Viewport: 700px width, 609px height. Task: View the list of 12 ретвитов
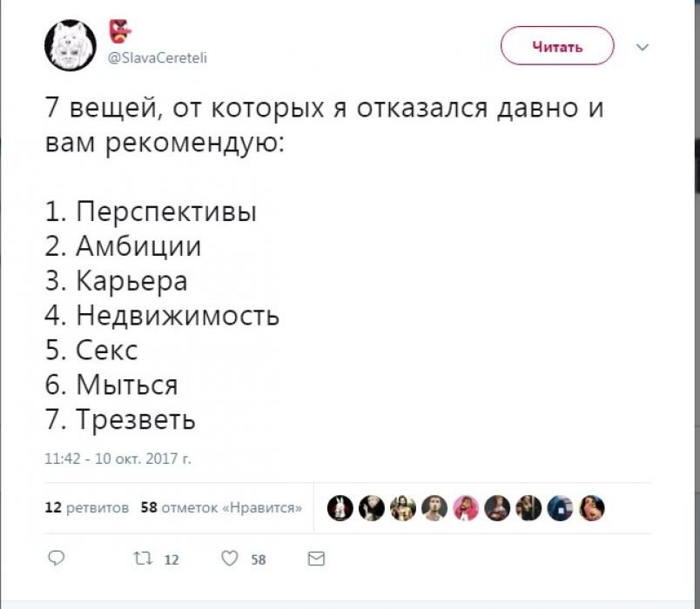[x=87, y=507]
